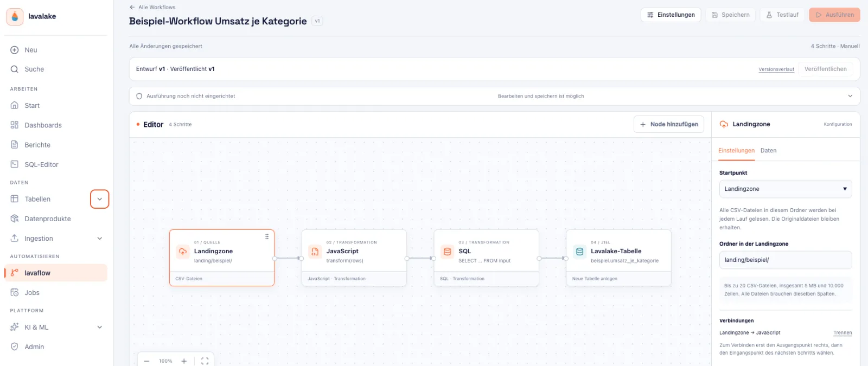Click the shield icon beside Ausführung status
This screenshot has width=868, height=366.
click(139, 96)
